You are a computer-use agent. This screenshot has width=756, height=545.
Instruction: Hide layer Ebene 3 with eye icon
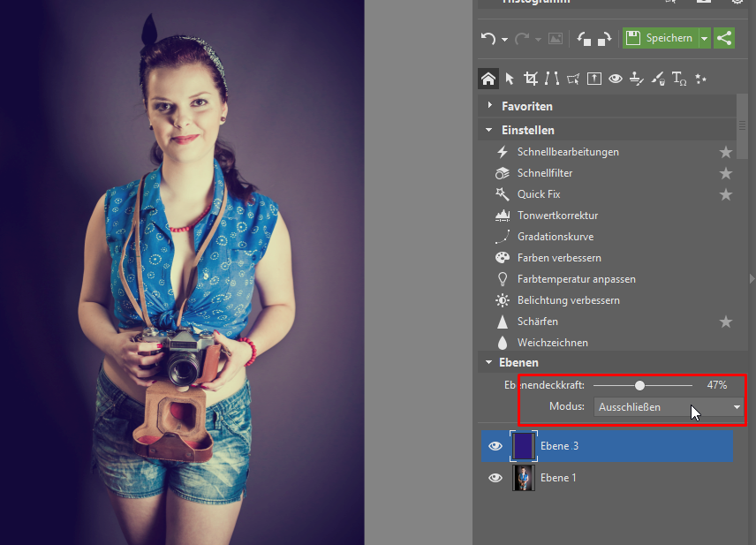(495, 446)
